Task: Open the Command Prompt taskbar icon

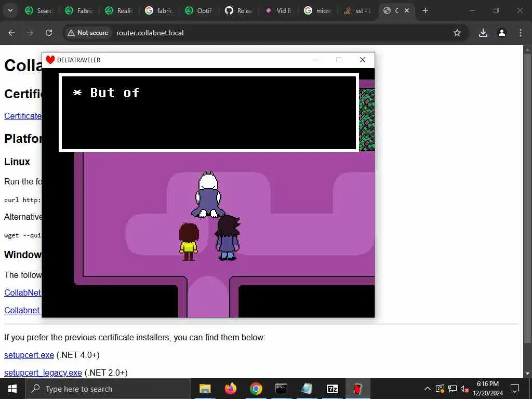Action: pos(281,389)
